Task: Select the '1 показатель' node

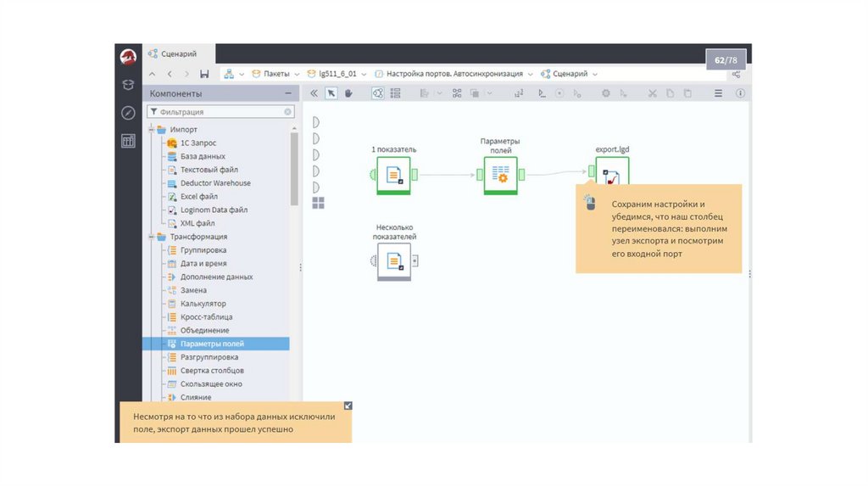Action: click(393, 175)
